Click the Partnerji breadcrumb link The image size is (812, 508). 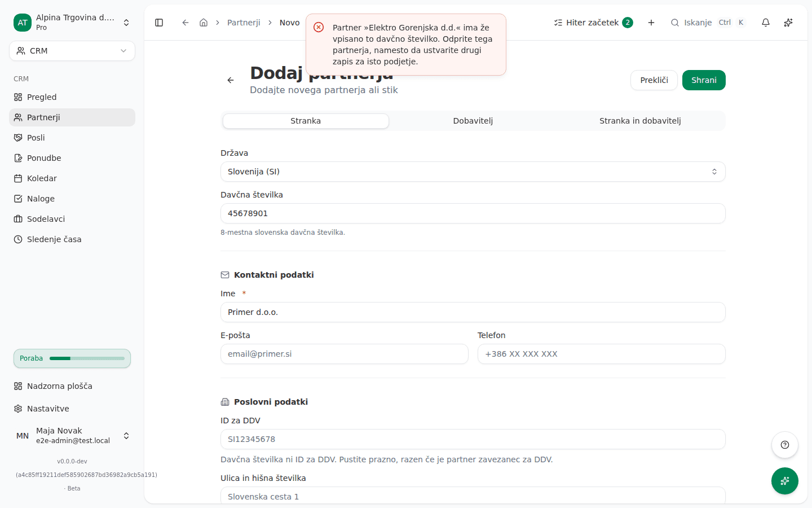pyautogui.click(x=244, y=23)
